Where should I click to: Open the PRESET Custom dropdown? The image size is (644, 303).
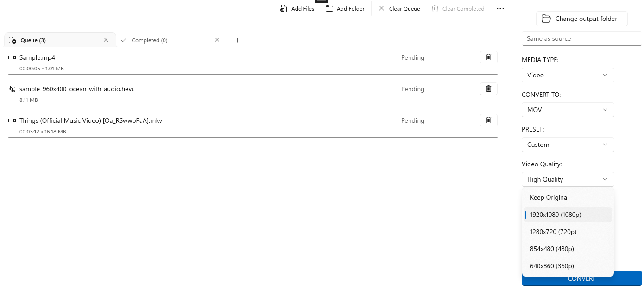coord(568,145)
